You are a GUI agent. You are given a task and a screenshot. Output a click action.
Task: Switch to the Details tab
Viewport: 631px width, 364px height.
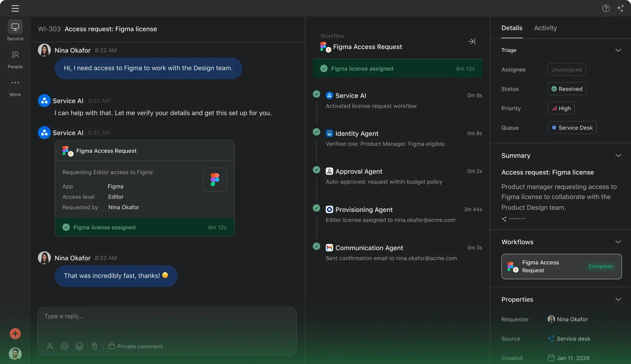(x=512, y=28)
